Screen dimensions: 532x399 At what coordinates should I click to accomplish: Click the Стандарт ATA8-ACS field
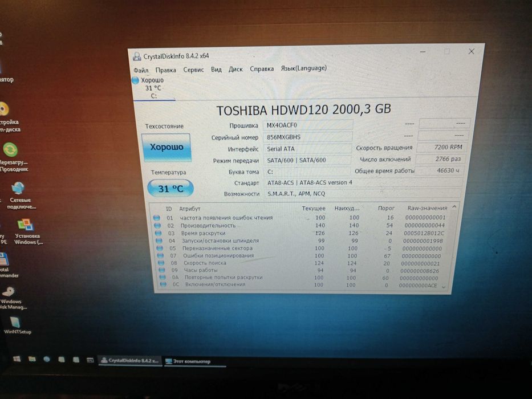363,182
